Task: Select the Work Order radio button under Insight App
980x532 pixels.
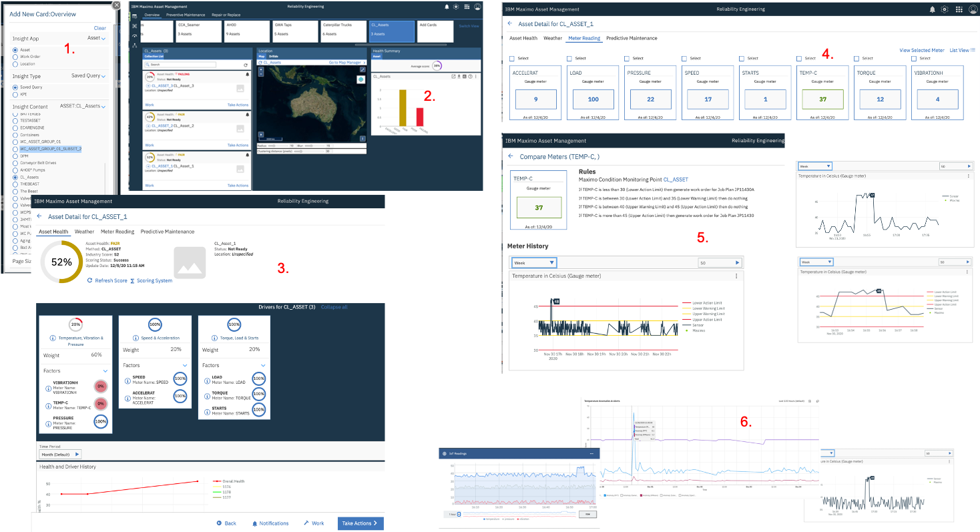Action: pos(15,57)
